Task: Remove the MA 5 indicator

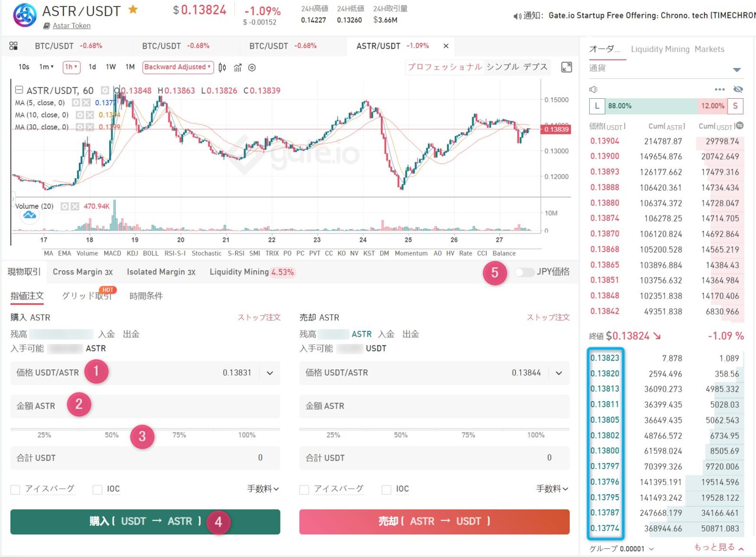Action: [86, 103]
